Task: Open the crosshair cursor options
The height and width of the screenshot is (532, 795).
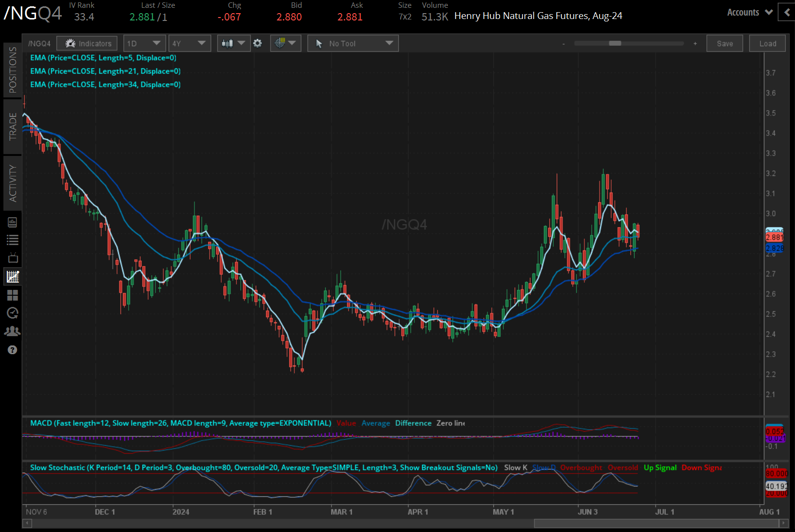Action: [x=286, y=43]
